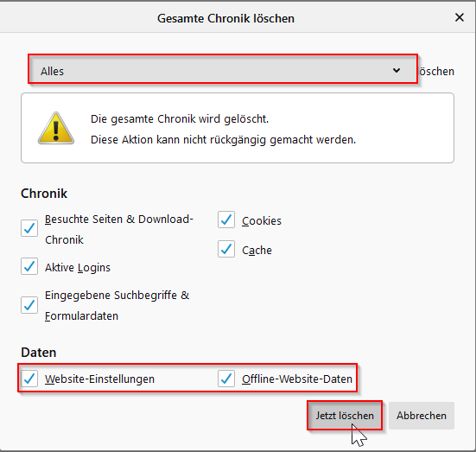The image size is (476, 452).
Task: Toggle the Cache checkbox
Action: (x=226, y=249)
